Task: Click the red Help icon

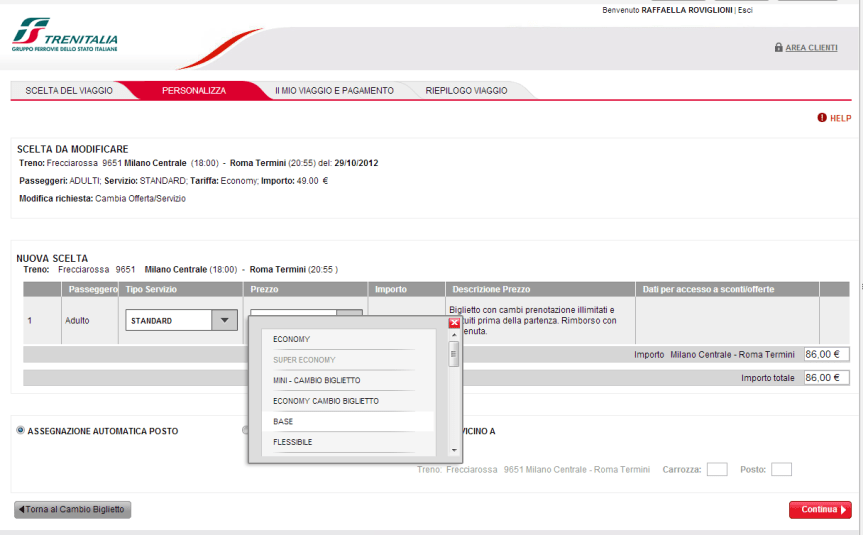Action: 822,118
